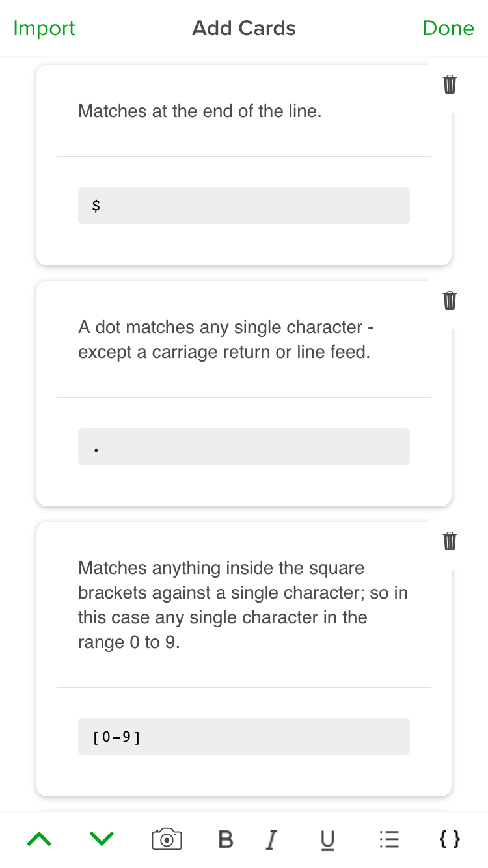Expand downward using the down chevron
Screen dimensions: 488x868
coord(102,838)
